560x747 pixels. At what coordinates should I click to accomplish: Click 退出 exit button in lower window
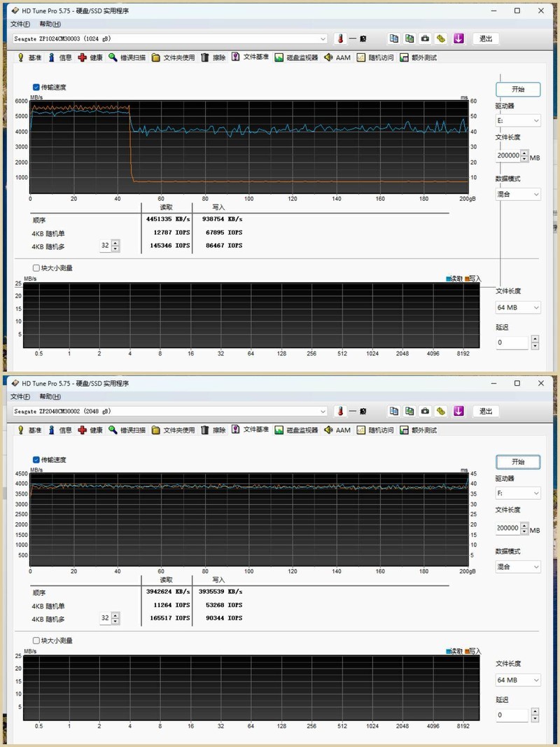tap(486, 411)
